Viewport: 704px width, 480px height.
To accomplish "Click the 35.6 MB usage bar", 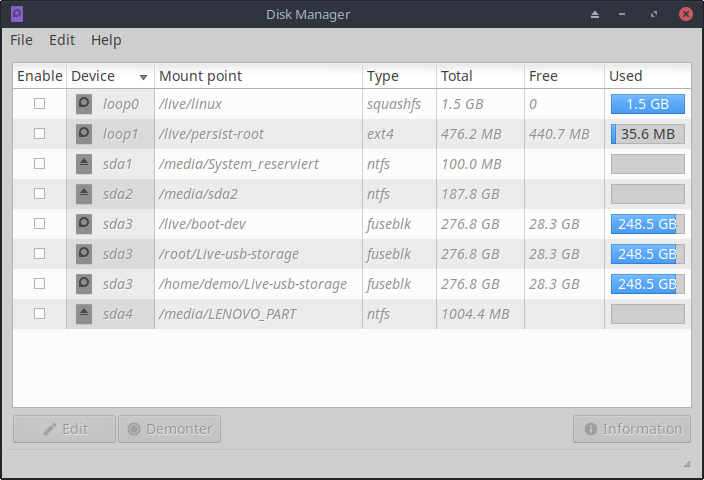I will [647, 133].
